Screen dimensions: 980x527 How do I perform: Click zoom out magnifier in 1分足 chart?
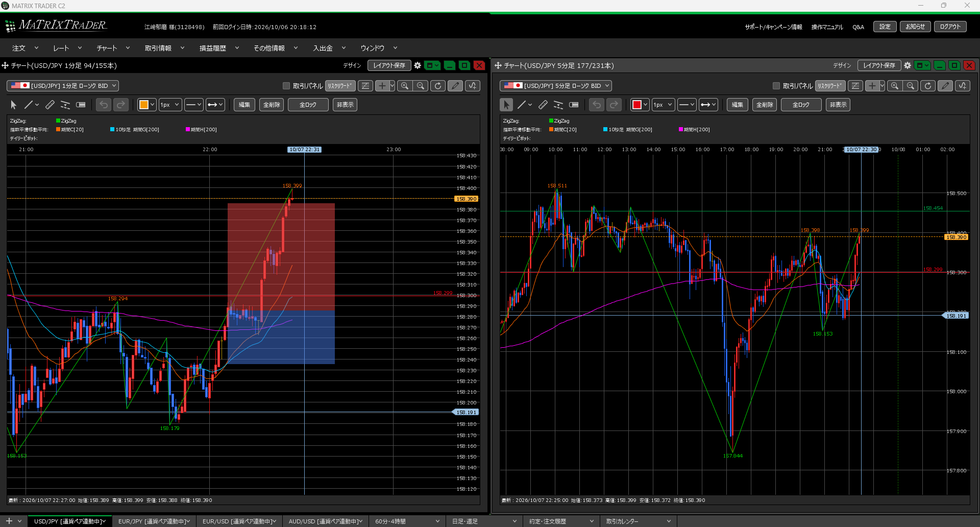pos(421,86)
